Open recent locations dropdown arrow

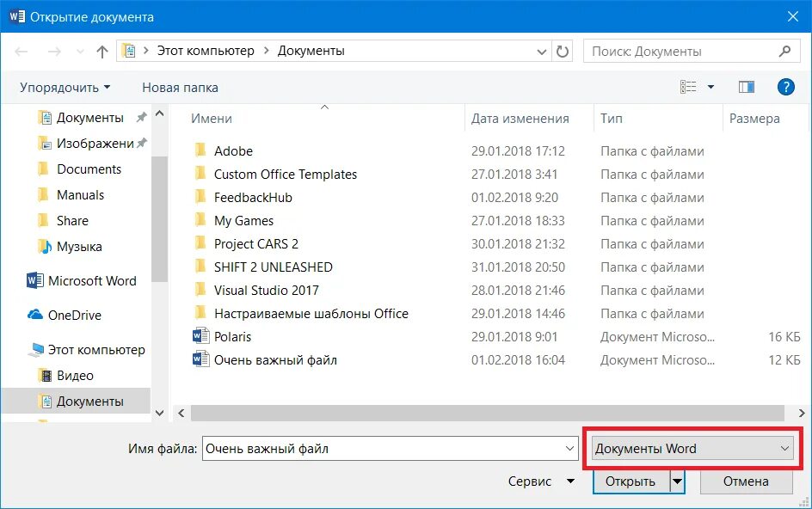coord(80,52)
